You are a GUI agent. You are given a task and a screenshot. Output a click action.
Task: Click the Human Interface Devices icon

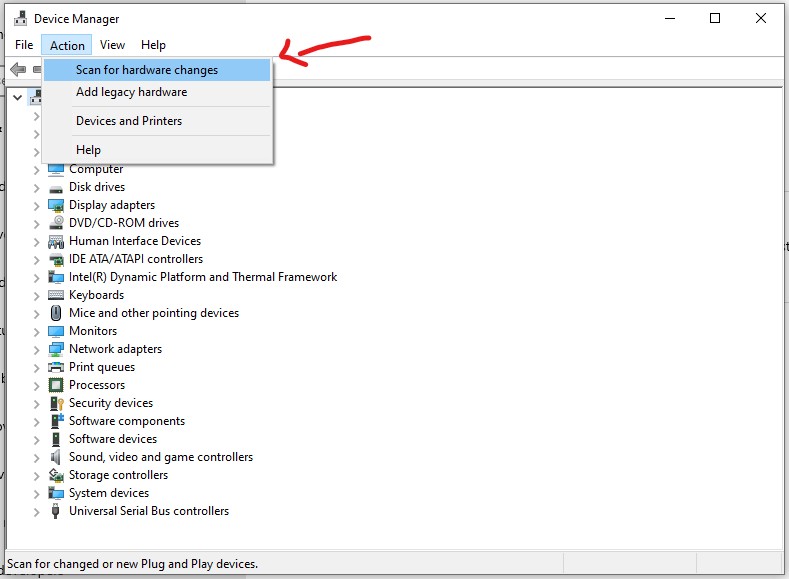pos(56,241)
